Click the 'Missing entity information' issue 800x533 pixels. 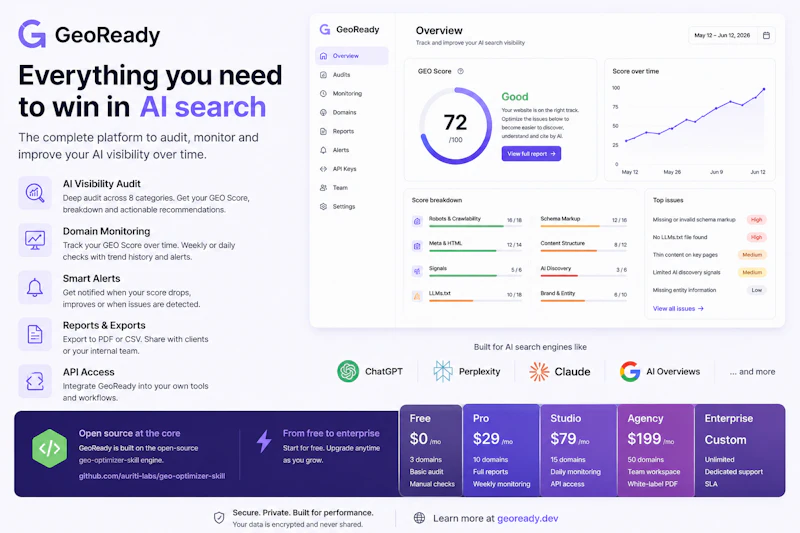(684, 290)
